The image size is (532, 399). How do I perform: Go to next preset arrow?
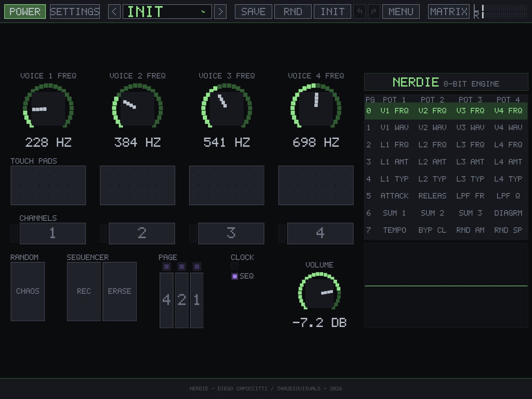click(x=220, y=12)
